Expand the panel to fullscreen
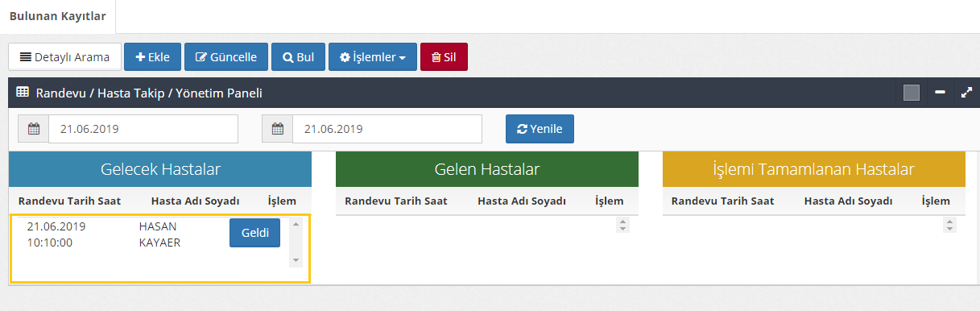The height and width of the screenshot is (311, 980). [x=967, y=93]
